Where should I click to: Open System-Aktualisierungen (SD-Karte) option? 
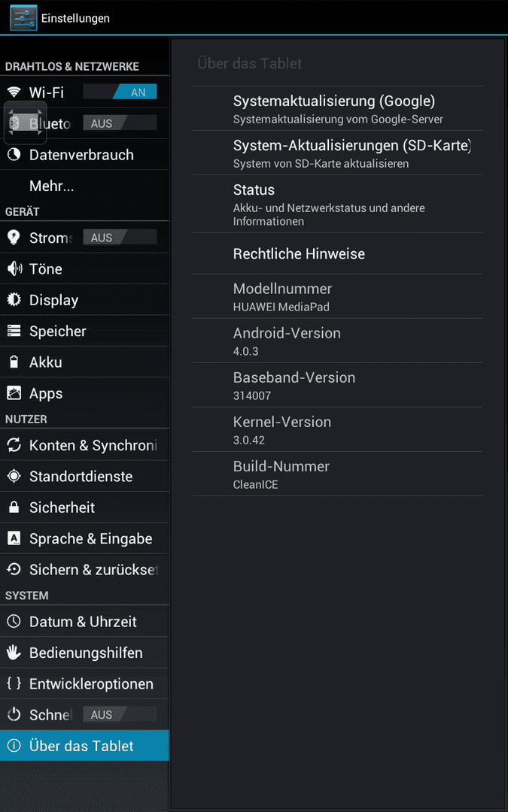(x=337, y=153)
